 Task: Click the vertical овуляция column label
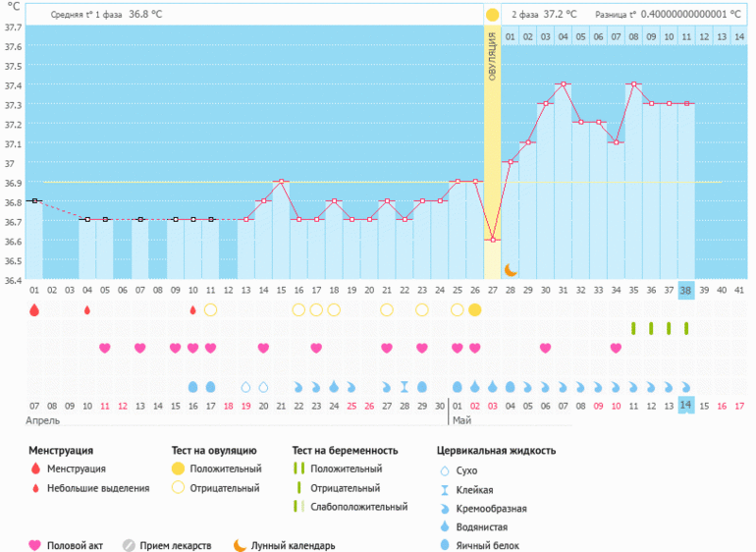(492, 59)
